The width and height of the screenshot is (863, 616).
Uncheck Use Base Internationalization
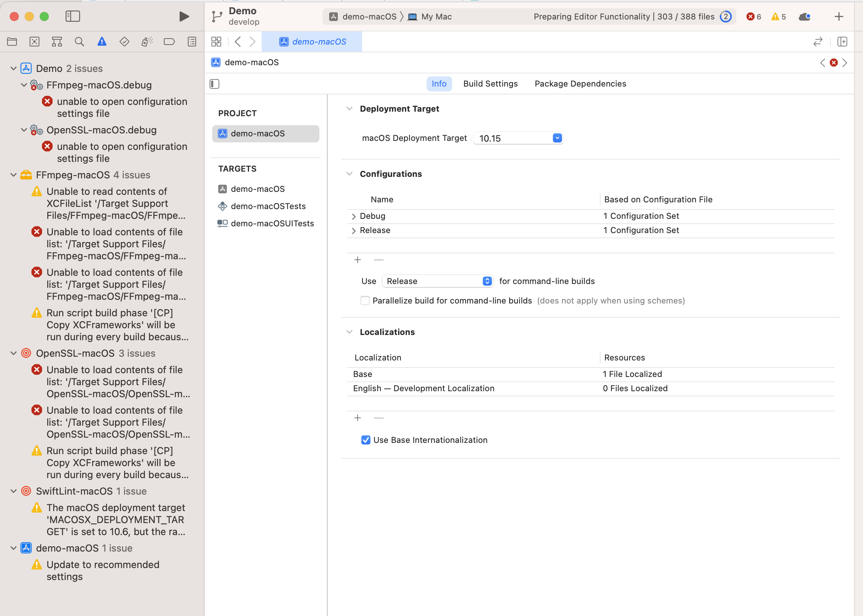click(366, 440)
